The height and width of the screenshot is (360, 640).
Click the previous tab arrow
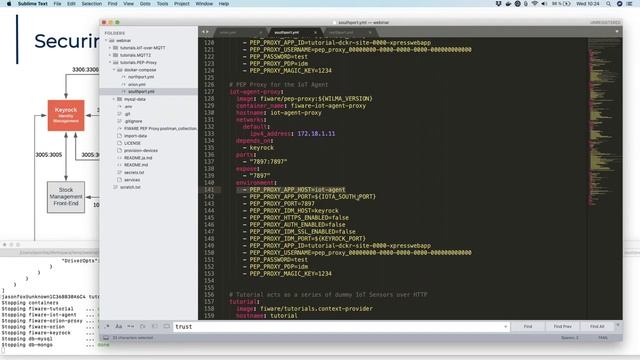point(203,32)
